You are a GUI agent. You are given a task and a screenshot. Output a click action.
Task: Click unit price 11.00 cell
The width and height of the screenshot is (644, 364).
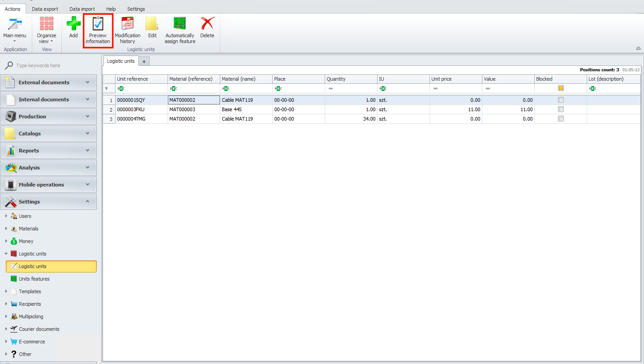coord(456,109)
